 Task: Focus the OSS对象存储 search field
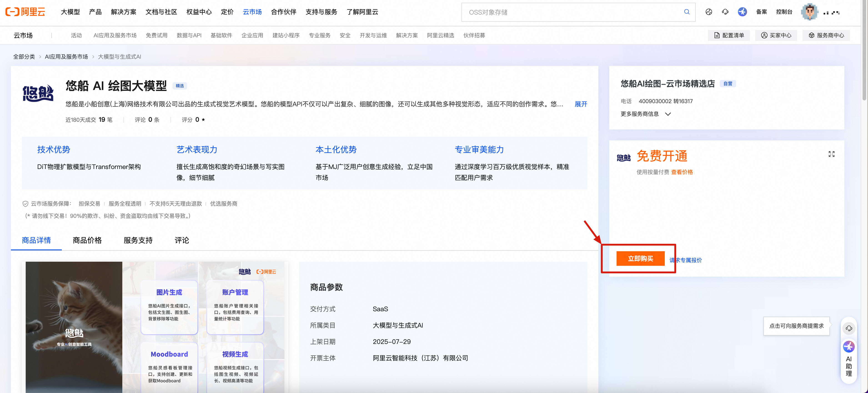pyautogui.click(x=578, y=12)
